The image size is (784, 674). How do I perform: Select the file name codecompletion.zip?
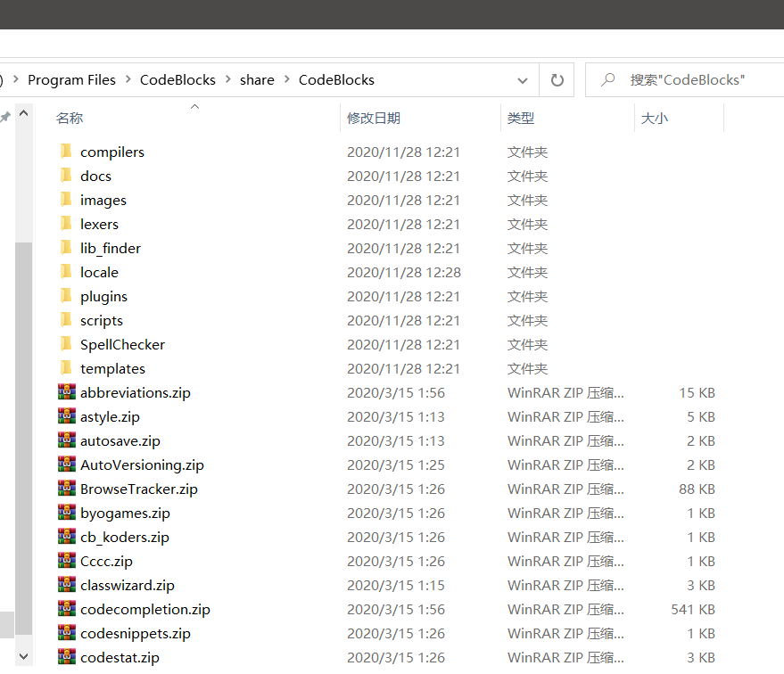(145, 610)
